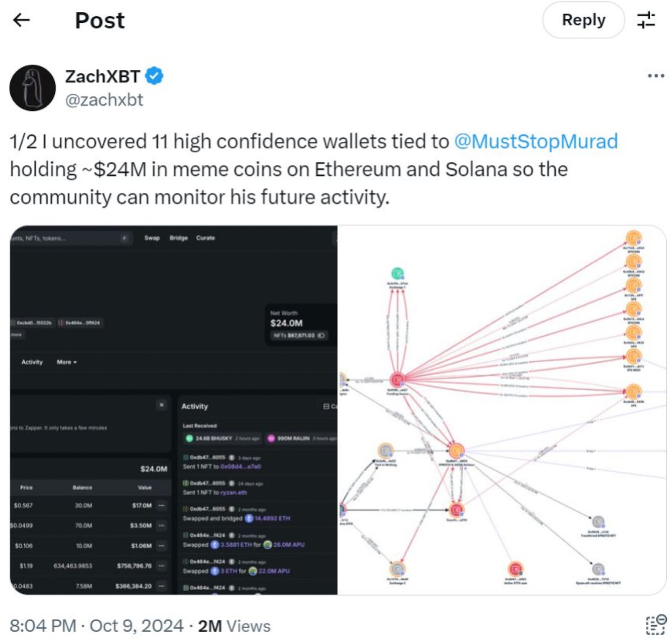
Task: Open the Bridge tab in Zapper
Action: [179, 238]
